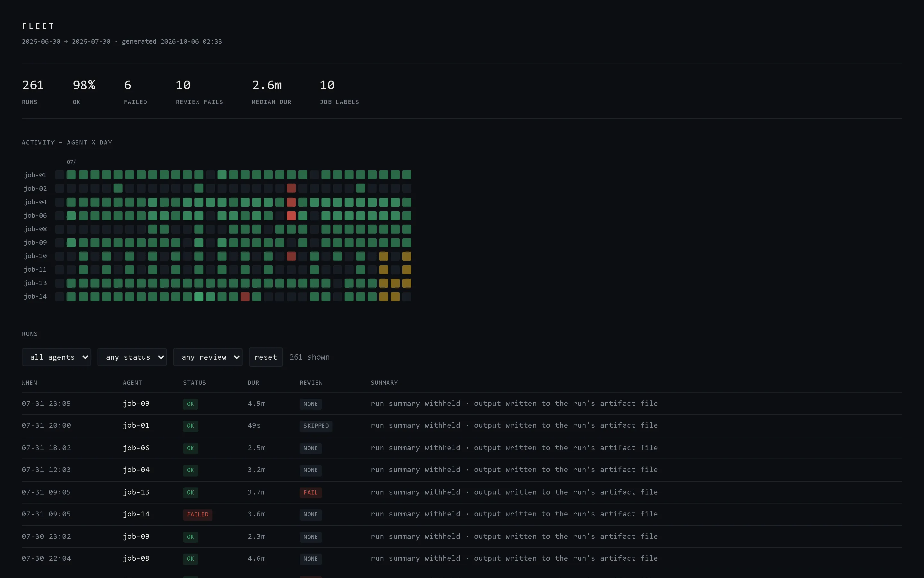Click job-06 in the 07-31 18:02 row
Image resolution: width=924 pixels, height=578 pixels.
(x=136, y=448)
